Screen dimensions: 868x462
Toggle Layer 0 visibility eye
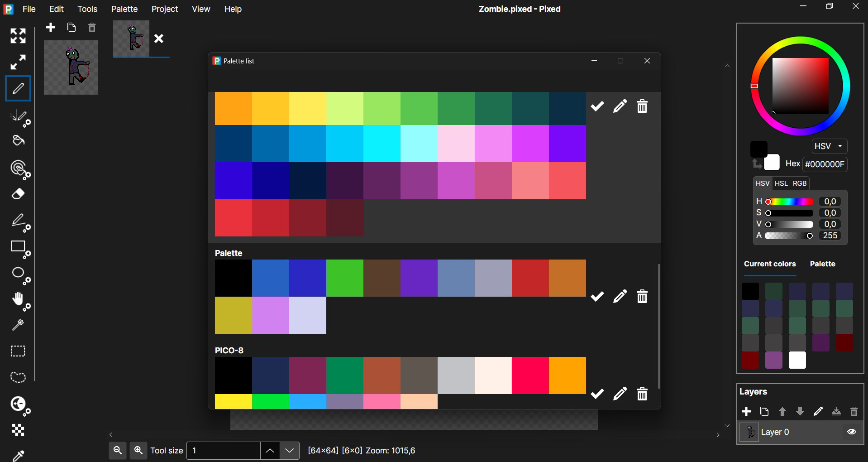(x=852, y=432)
